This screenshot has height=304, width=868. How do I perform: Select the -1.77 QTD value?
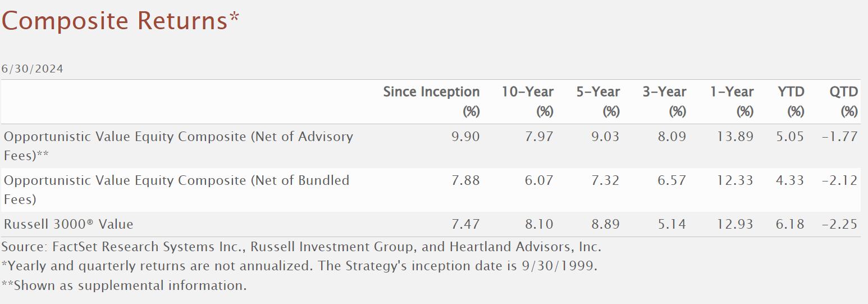pos(839,137)
